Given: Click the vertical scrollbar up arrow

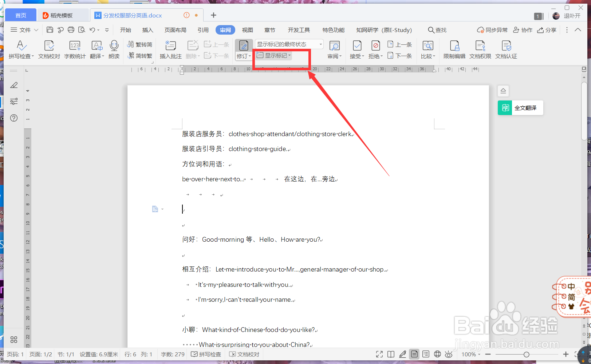Looking at the screenshot, I should click(584, 78).
